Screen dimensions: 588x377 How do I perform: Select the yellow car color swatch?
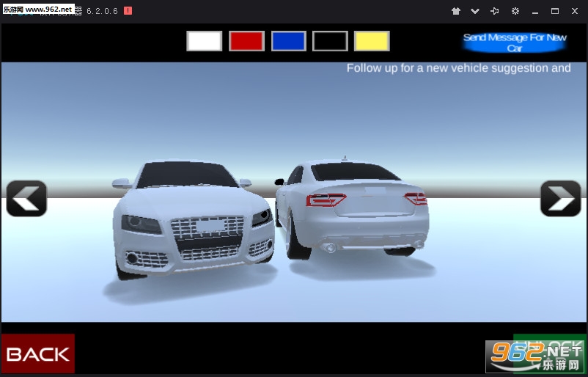pos(372,41)
